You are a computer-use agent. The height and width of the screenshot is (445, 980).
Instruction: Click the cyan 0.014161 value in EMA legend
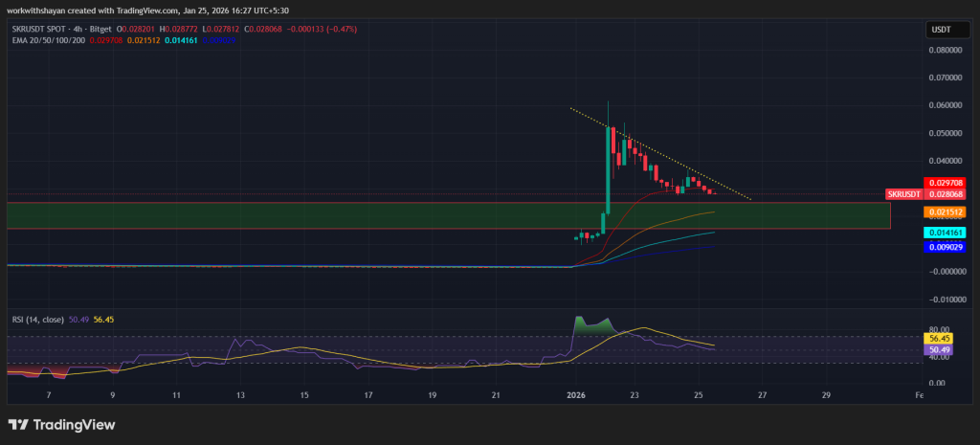pyautogui.click(x=181, y=40)
